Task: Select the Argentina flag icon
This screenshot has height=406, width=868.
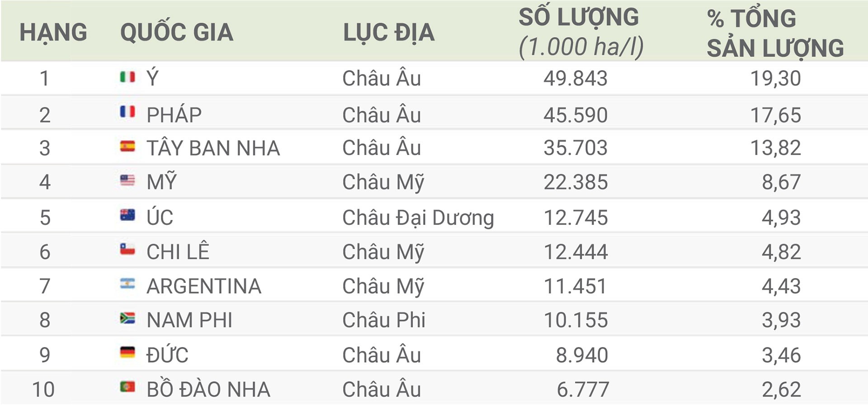Action: pos(127,284)
